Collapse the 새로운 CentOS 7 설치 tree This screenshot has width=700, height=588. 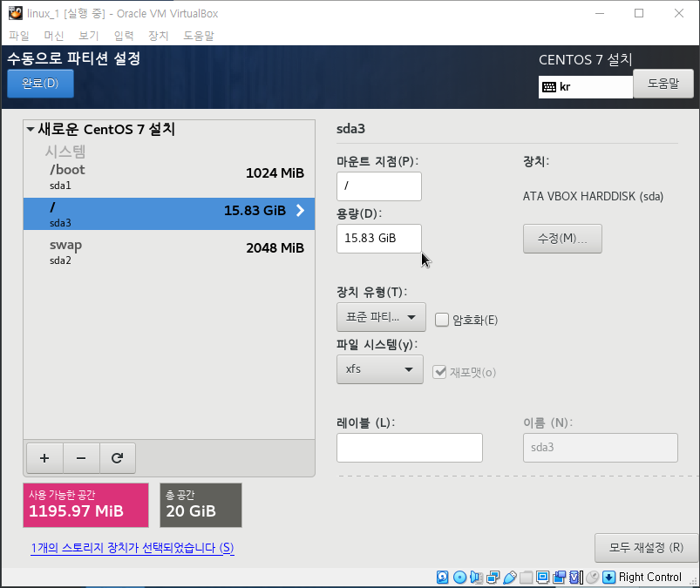tap(31, 130)
